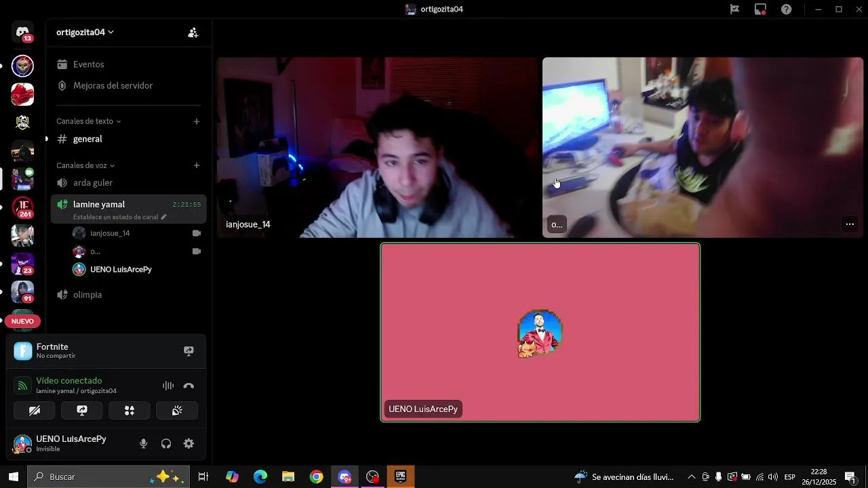Open server icon with red boxing glove
Screen dimensions: 868x488
click(x=22, y=94)
